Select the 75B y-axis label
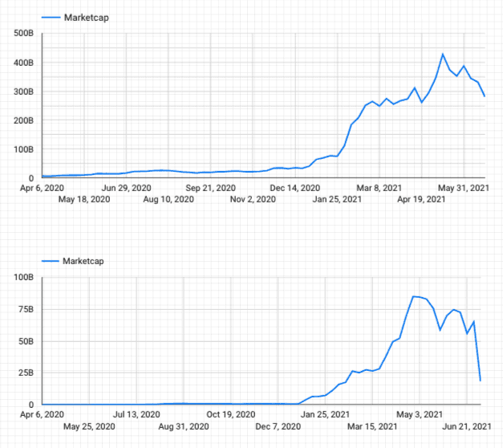 point(24,310)
